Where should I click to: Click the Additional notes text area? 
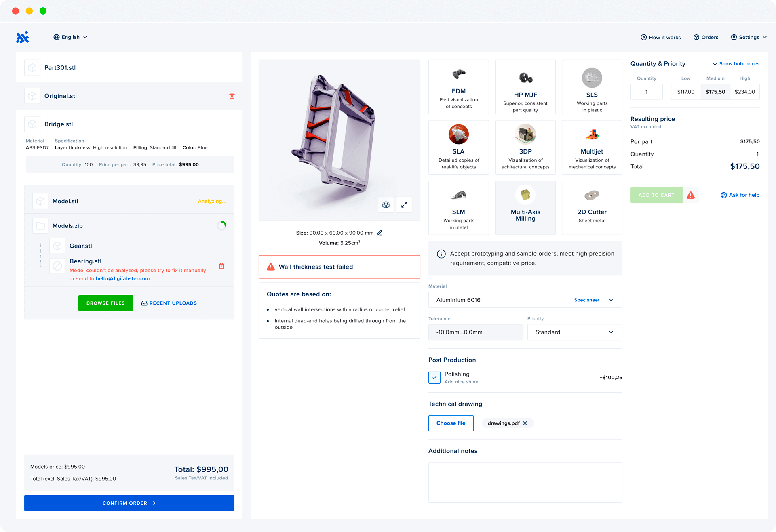pyautogui.click(x=525, y=482)
